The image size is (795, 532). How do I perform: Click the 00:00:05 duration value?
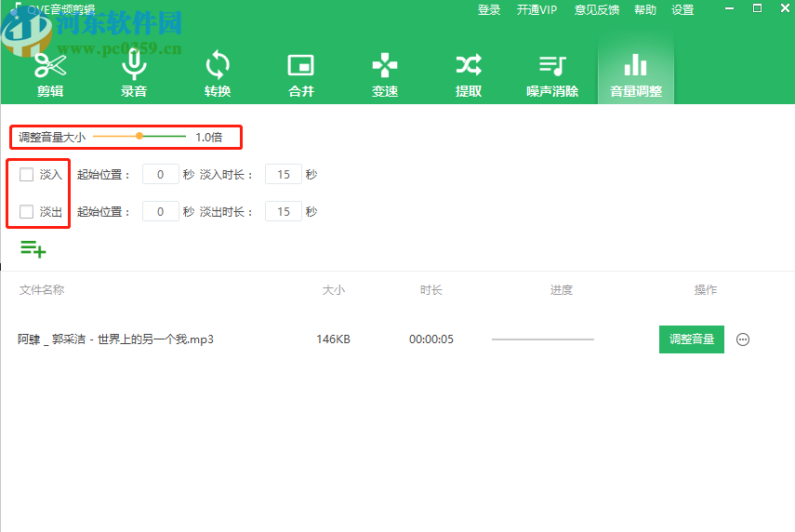tap(431, 339)
